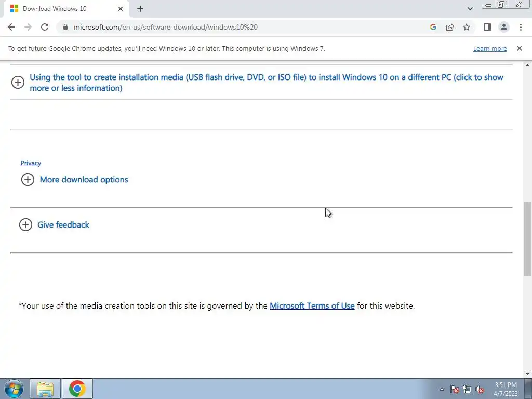The height and width of the screenshot is (399, 532).
Task: Click the scrollbar up arrow
Action: pyautogui.click(x=528, y=65)
